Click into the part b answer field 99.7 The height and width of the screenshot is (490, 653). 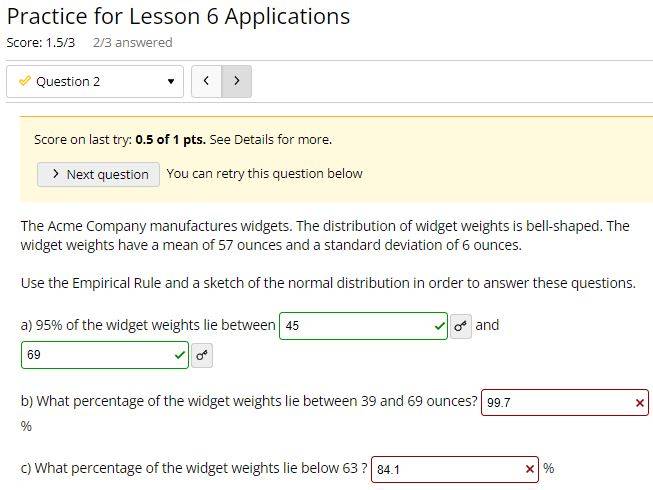(x=565, y=403)
